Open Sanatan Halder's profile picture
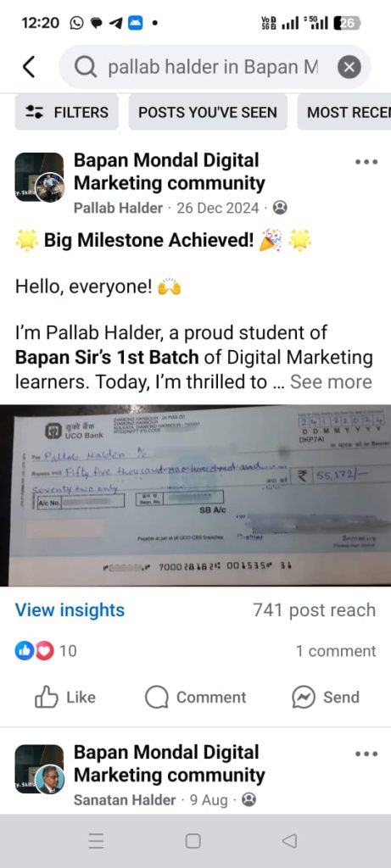 click(50, 780)
